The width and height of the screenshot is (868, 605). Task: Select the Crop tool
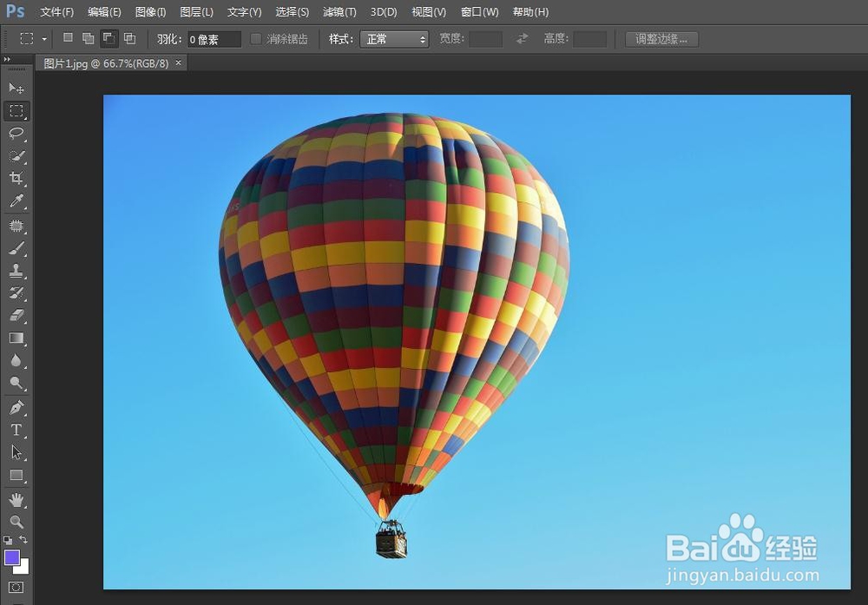click(16, 178)
